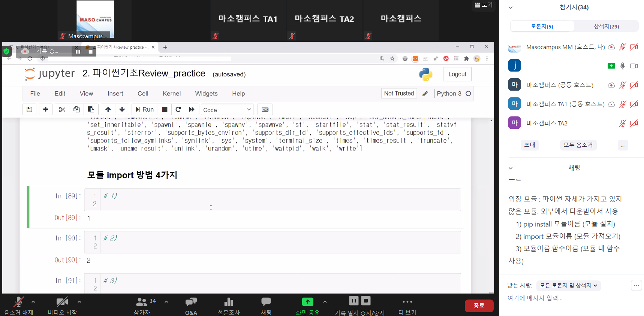The height and width of the screenshot is (316, 644).
Task: Pause or stop recording in the Zoom toolbar
Action: (x=359, y=305)
